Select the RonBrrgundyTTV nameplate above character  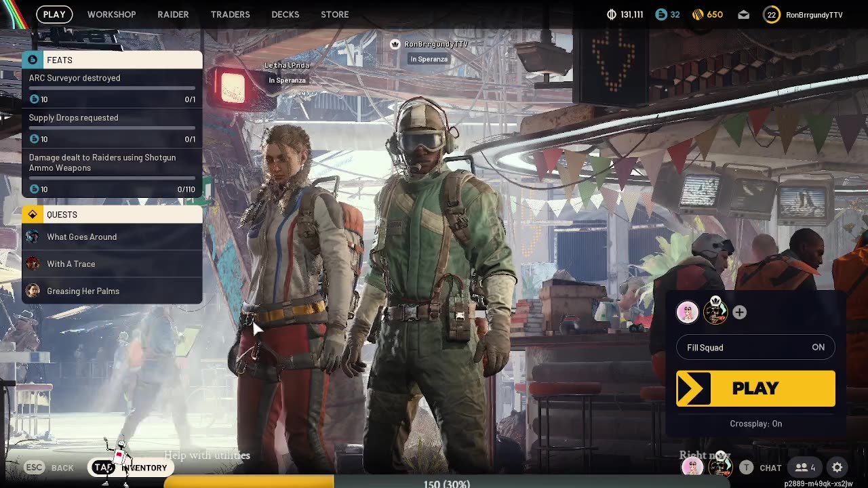[x=436, y=44]
